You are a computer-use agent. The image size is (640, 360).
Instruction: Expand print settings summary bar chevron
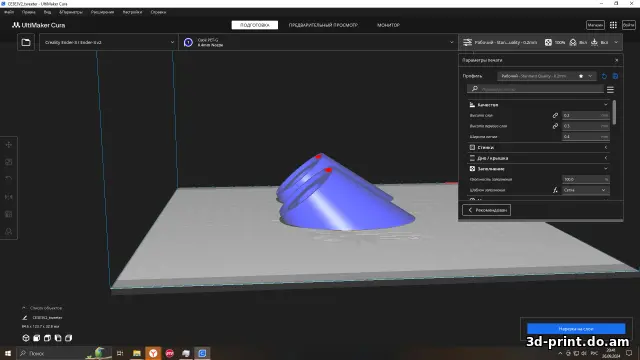pyautogui.click(x=616, y=42)
